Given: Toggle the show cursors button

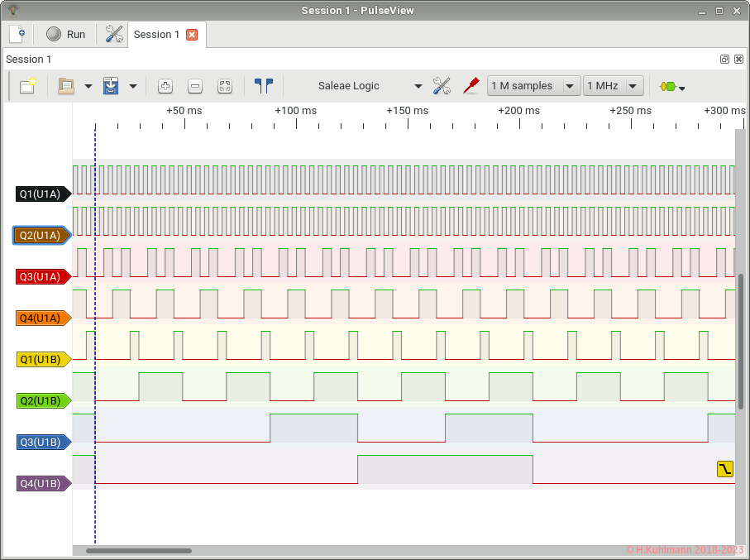Looking at the screenshot, I should 264,86.
